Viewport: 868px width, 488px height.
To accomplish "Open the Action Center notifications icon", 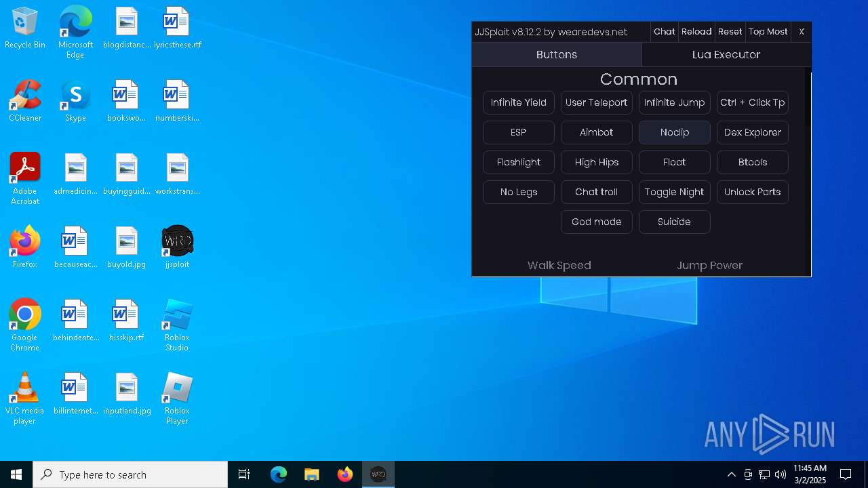I will coord(846,474).
